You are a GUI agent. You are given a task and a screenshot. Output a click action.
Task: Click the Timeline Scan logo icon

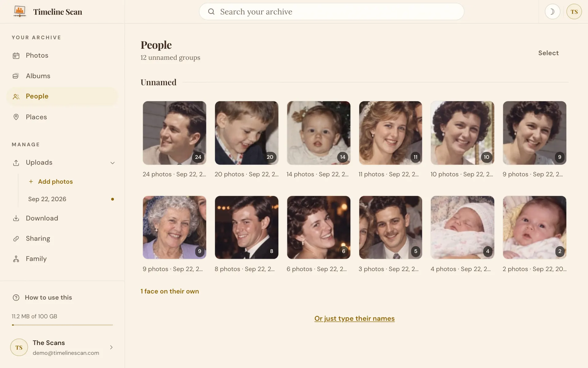20,11
